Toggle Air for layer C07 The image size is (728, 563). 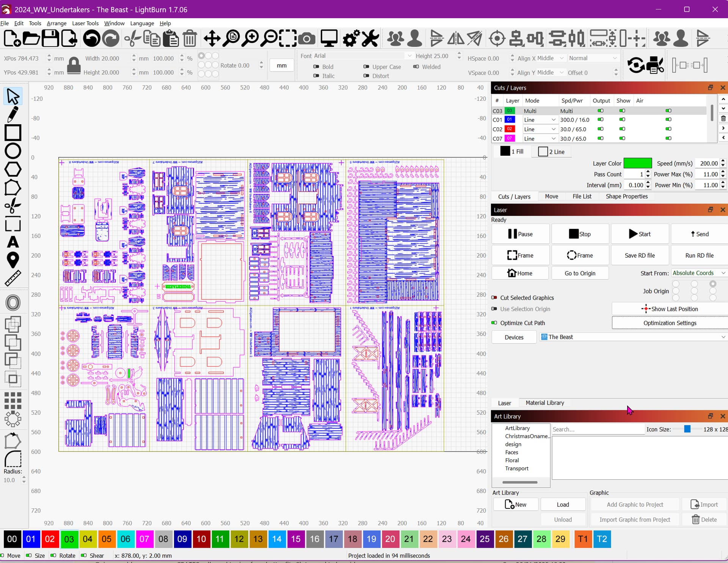pyautogui.click(x=668, y=139)
